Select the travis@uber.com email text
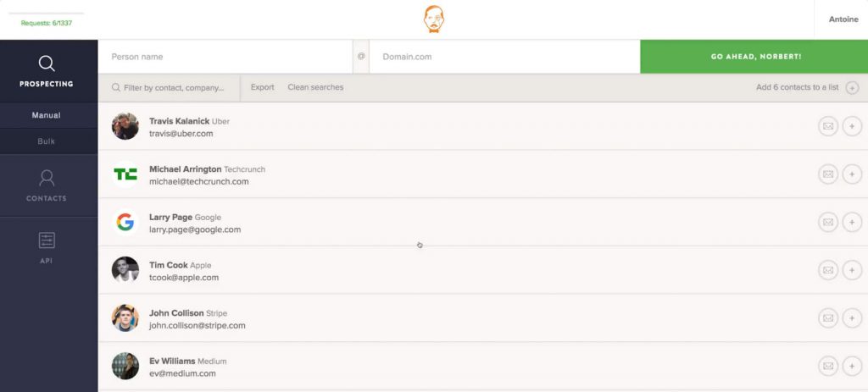 pos(181,134)
